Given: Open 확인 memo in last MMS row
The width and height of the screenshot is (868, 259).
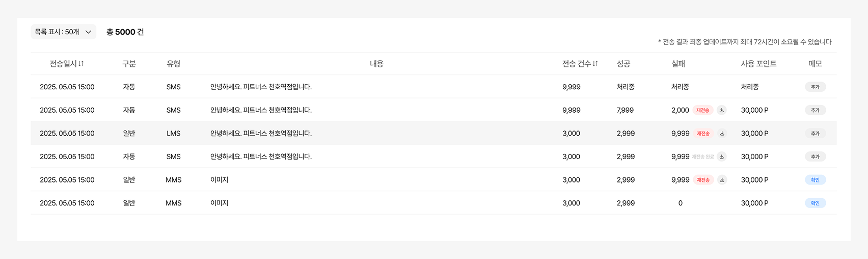Looking at the screenshot, I should pyautogui.click(x=815, y=203).
